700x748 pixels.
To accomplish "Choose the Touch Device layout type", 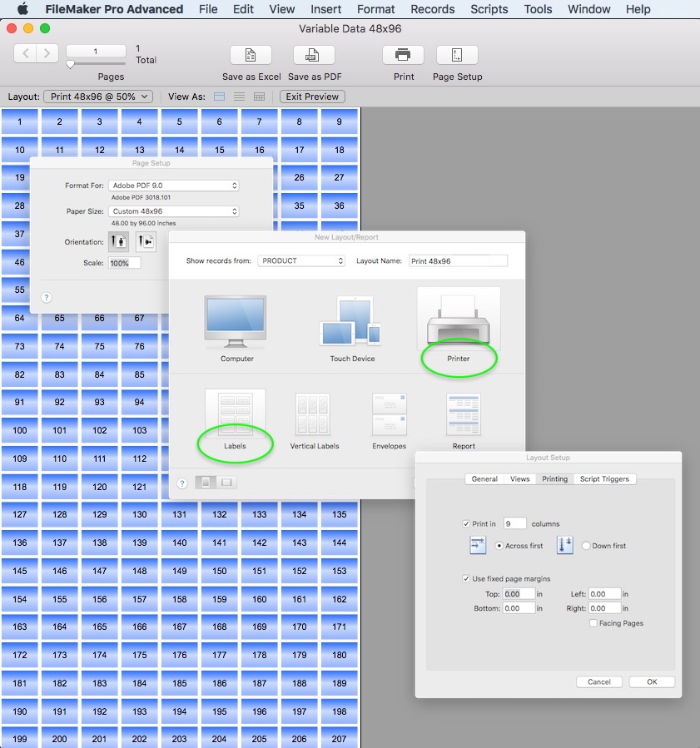I will (x=350, y=321).
